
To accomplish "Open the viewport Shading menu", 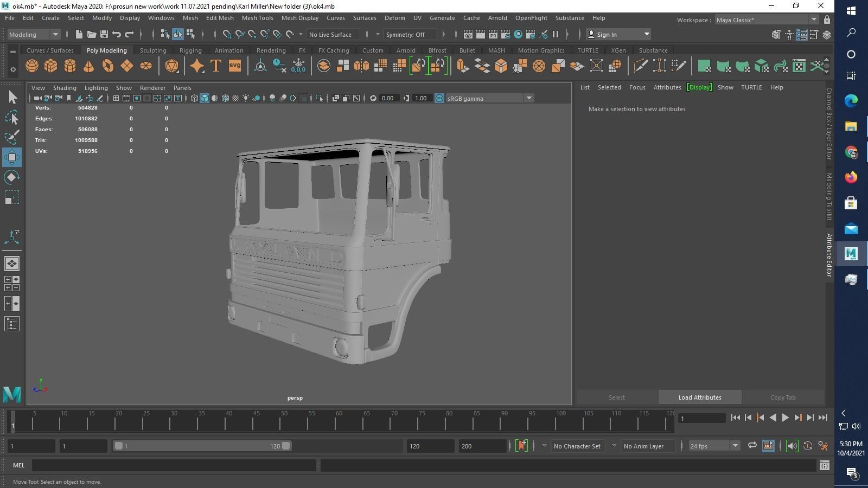I will [x=65, y=88].
